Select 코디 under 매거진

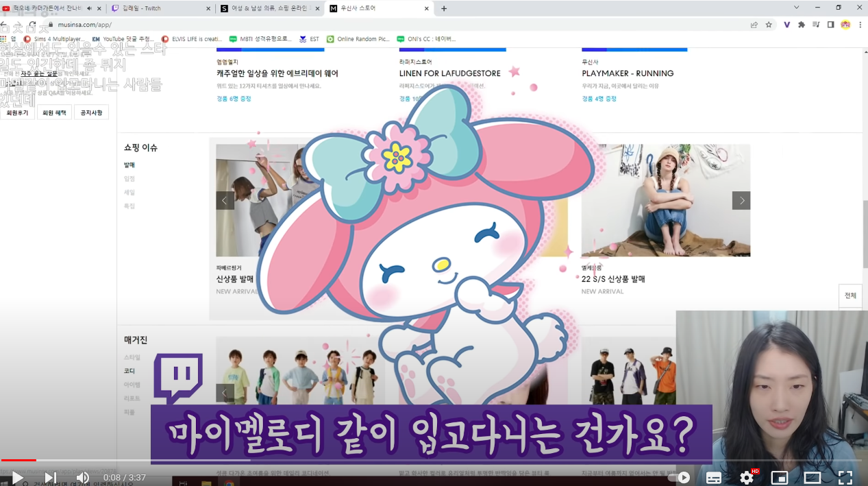[x=129, y=371]
